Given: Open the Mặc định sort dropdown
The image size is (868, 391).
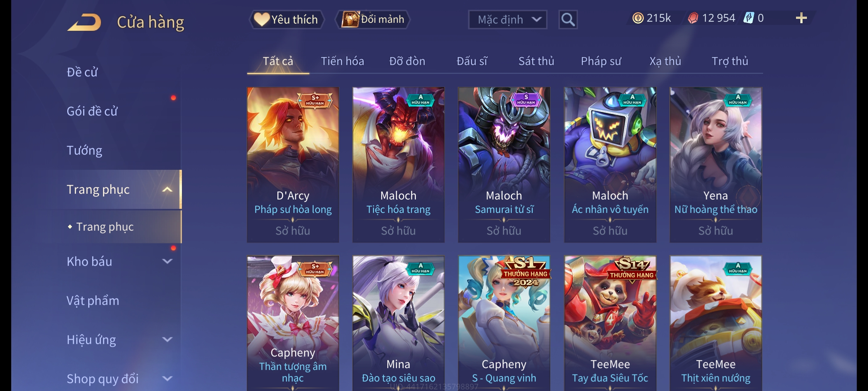Looking at the screenshot, I should tap(507, 20).
